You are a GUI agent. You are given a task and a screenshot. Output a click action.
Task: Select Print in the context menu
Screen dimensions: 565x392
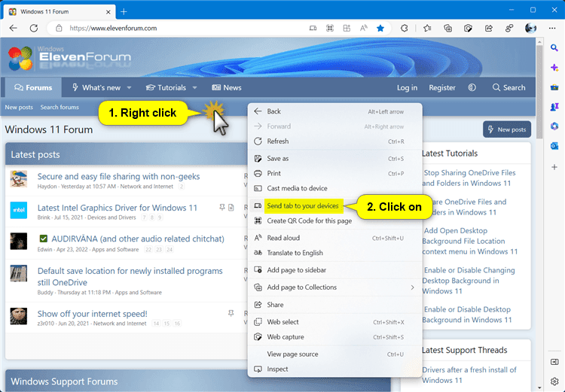click(335, 174)
